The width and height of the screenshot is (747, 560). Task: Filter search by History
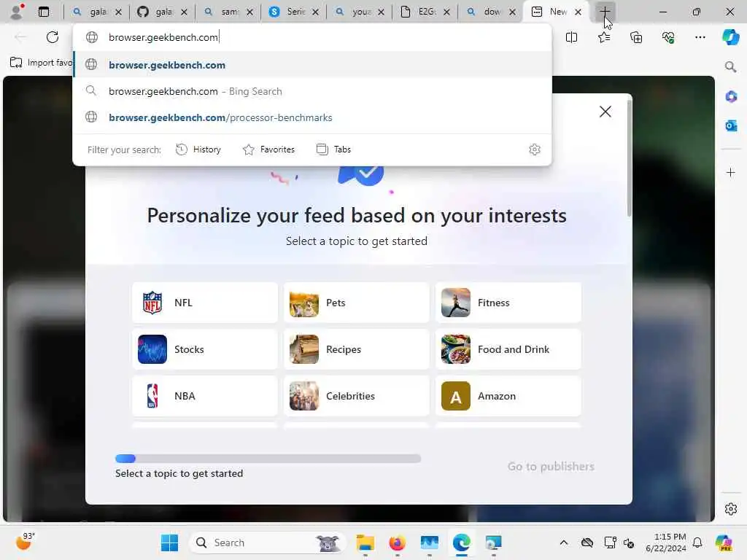(198, 149)
